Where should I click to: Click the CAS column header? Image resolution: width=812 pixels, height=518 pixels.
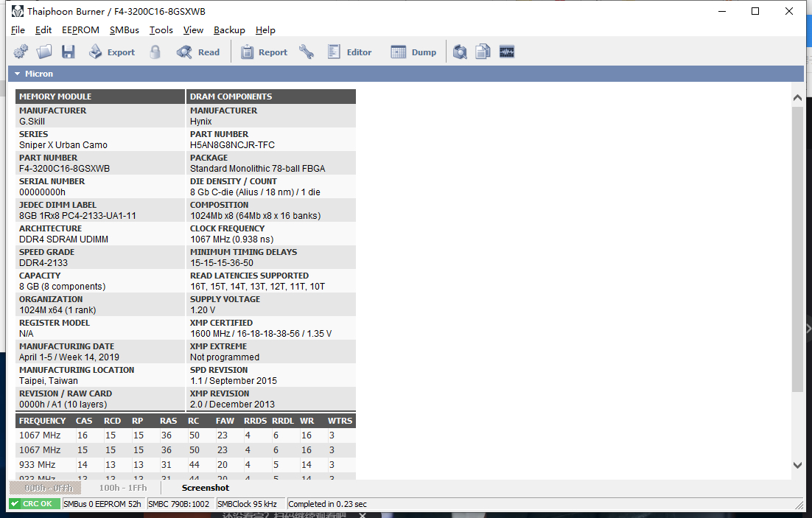point(84,421)
